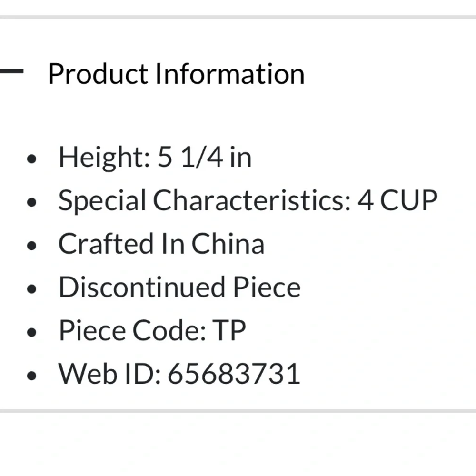The height and width of the screenshot is (476, 476).
Task: Click the 5 1/4 in height value
Action: point(204,157)
